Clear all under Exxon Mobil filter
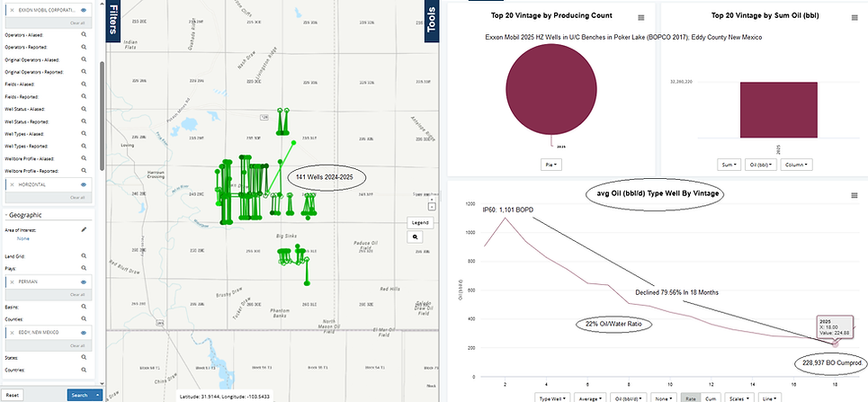 click(77, 22)
